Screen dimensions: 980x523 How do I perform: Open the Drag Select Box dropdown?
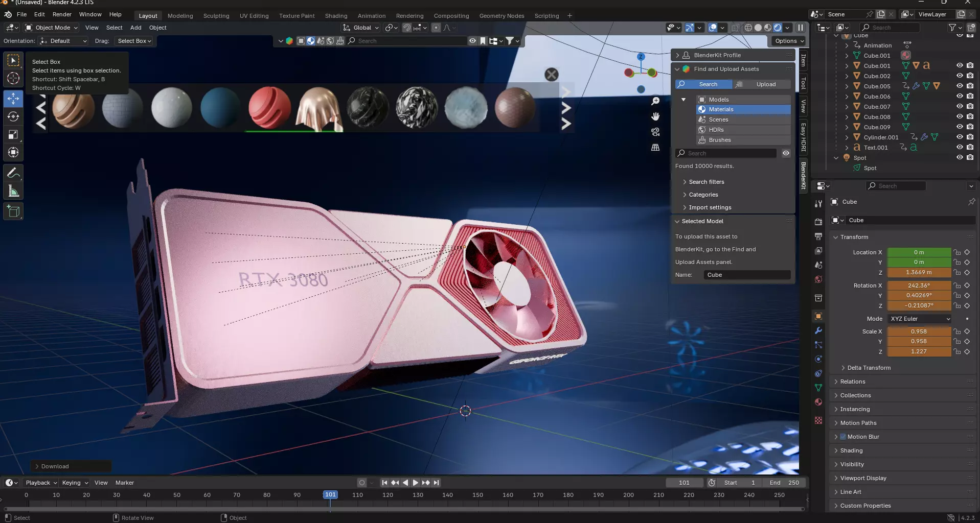click(x=134, y=41)
